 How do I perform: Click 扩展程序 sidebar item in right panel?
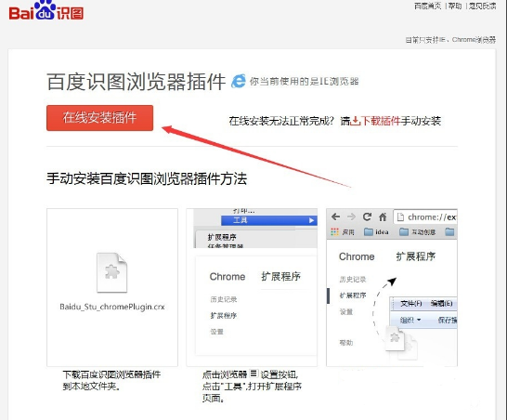pos(353,295)
